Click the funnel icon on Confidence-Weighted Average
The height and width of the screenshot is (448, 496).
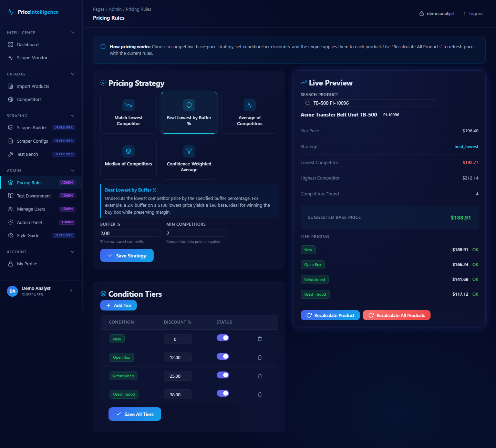(189, 151)
